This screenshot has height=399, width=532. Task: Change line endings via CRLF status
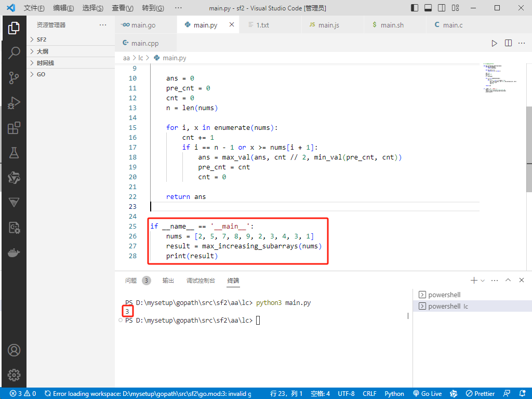click(369, 393)
